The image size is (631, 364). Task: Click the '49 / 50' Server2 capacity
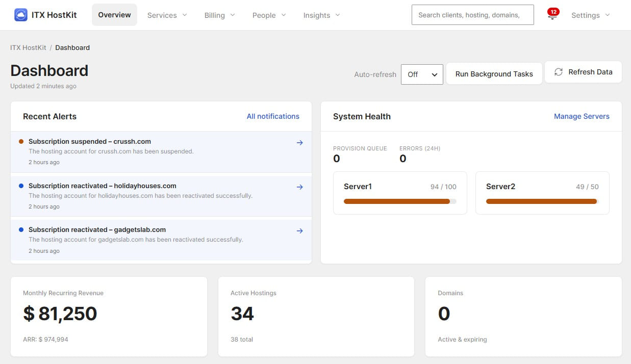(x=587, y=187)
